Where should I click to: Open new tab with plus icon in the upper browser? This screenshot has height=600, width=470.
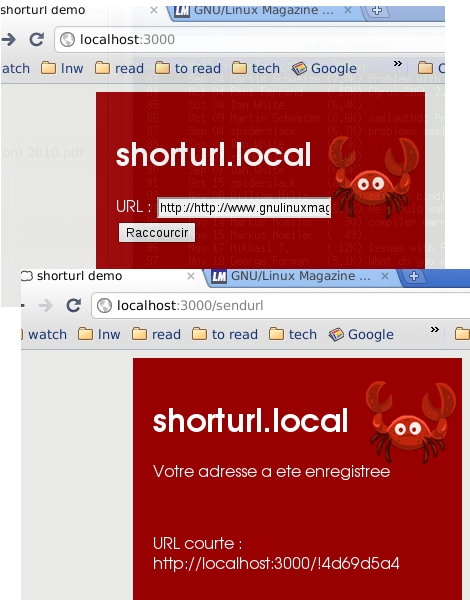click(x=377, y=10)
